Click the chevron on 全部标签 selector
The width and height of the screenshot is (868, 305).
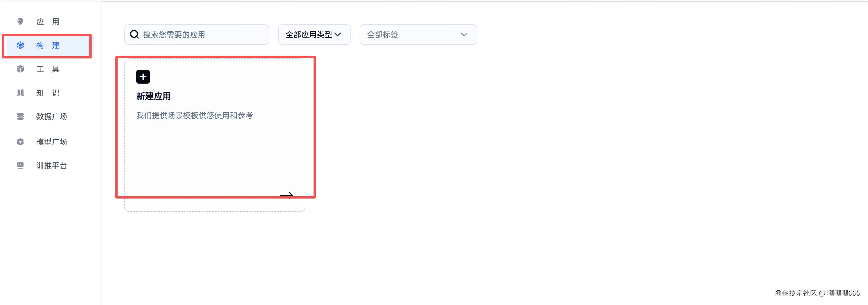click(x=464, y=34)
